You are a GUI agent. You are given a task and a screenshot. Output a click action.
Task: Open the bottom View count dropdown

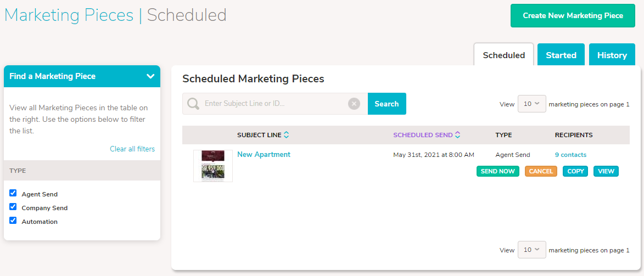click(532, 250)
